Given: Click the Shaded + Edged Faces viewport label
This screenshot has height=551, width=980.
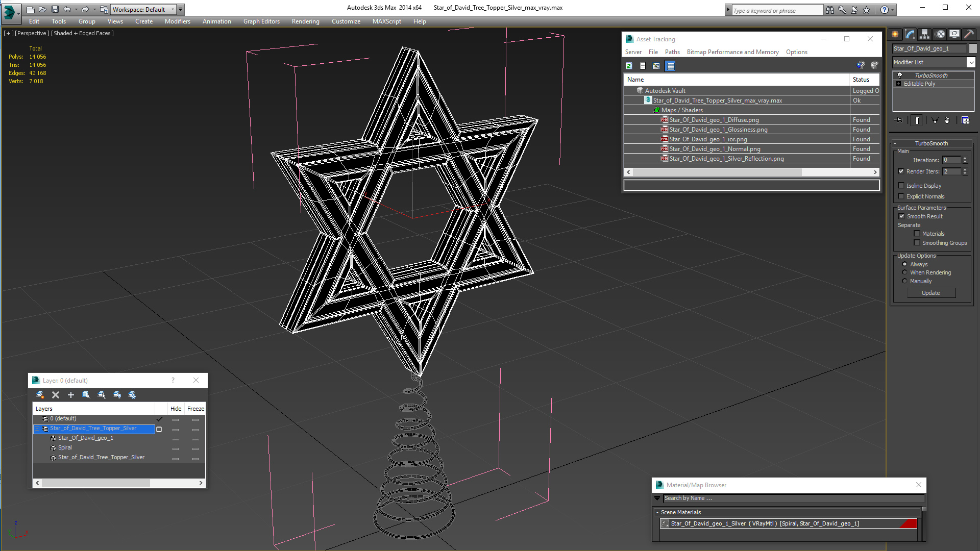Looking at the screenshot, I should click(x=82, y=33).
